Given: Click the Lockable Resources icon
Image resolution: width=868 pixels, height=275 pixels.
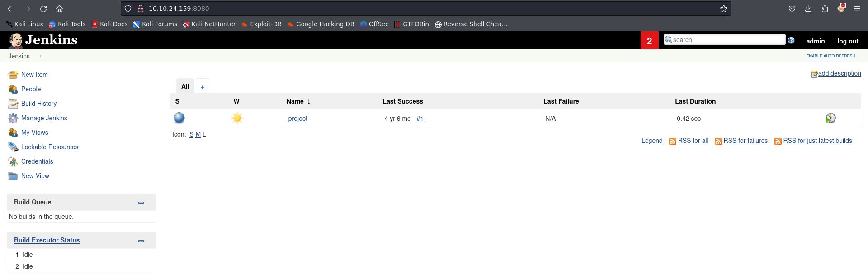Looking at the screenshot, I should pos(13,147).
